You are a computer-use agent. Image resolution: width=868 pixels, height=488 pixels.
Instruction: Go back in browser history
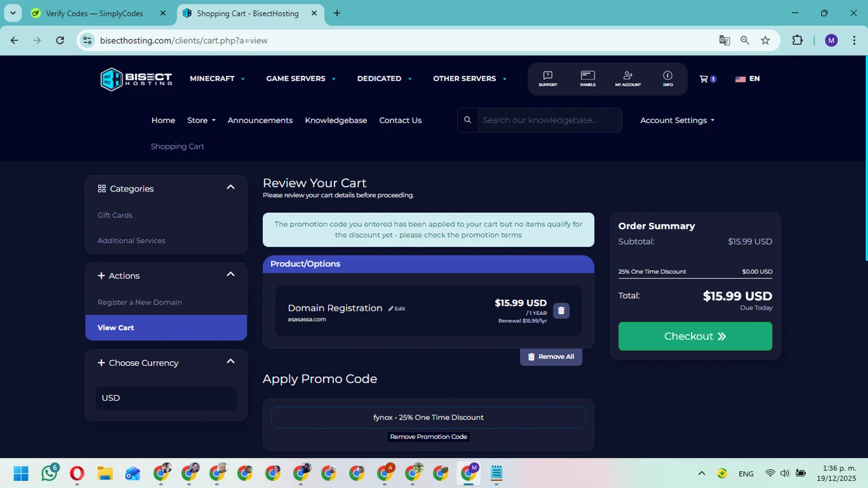pos(14,41)
